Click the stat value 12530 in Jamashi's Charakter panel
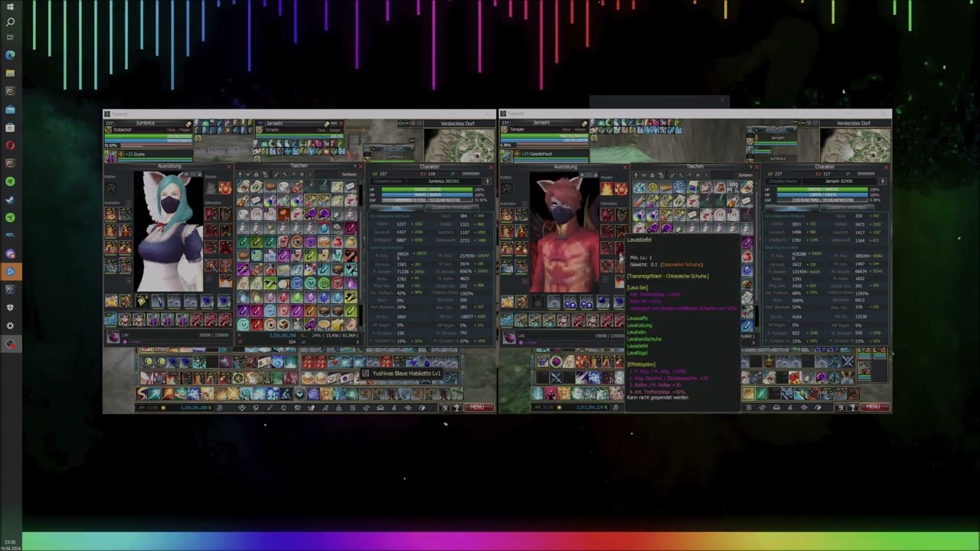 pos(862,317)
